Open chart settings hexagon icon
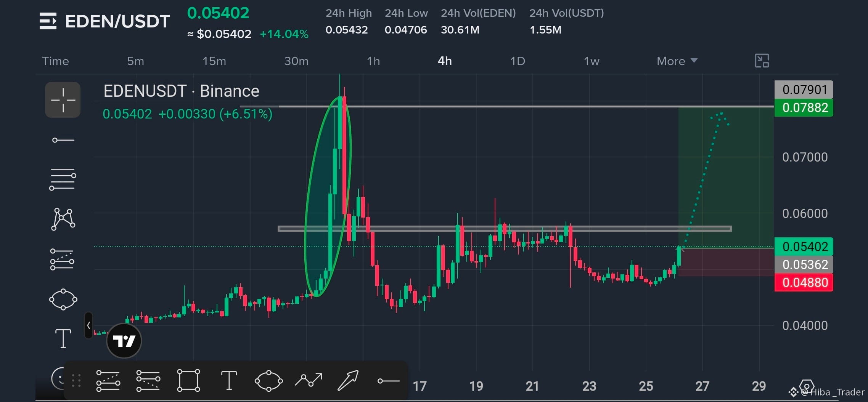This screenshot has width=868, height=402. tap(807, 386)
